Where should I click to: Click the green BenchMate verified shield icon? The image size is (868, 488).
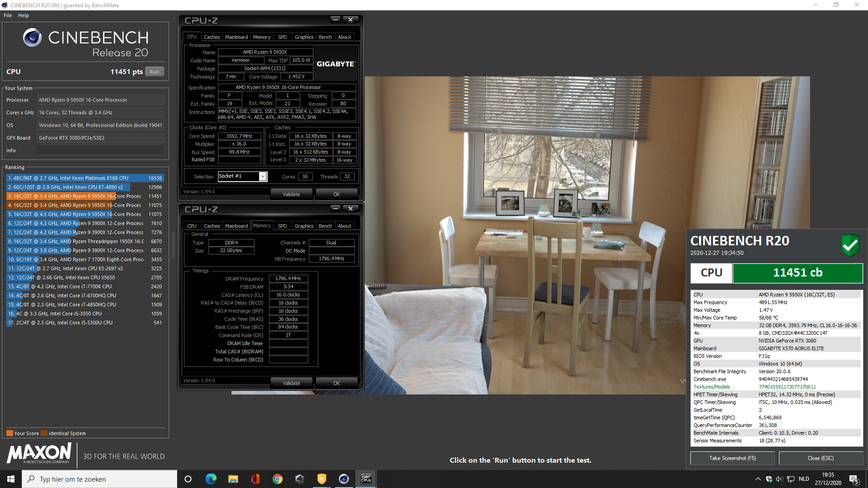(x=850, y=245)
